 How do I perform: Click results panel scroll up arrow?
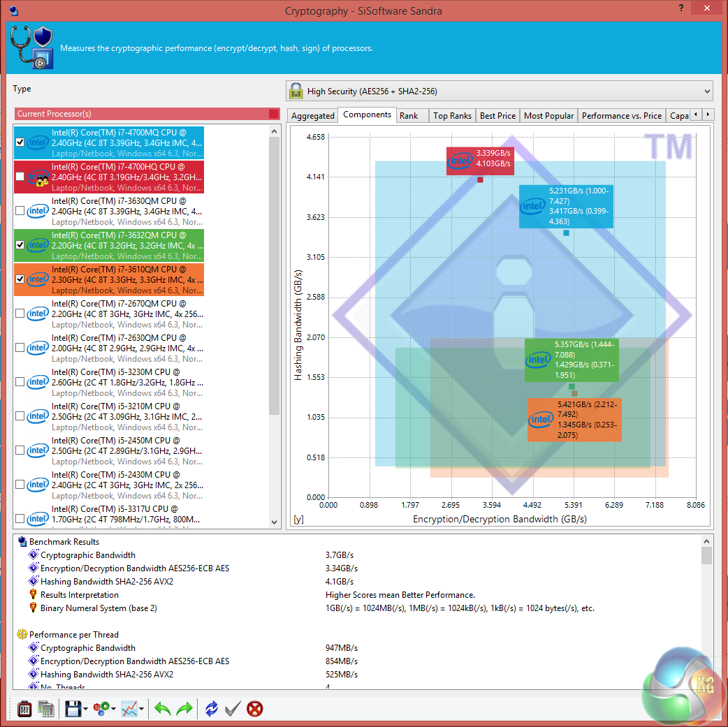pyautogui.click(x=706, y=541)
